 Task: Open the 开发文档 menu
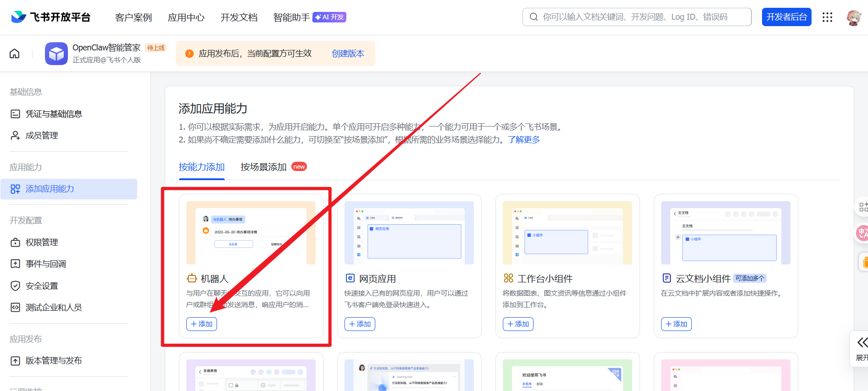239,17
